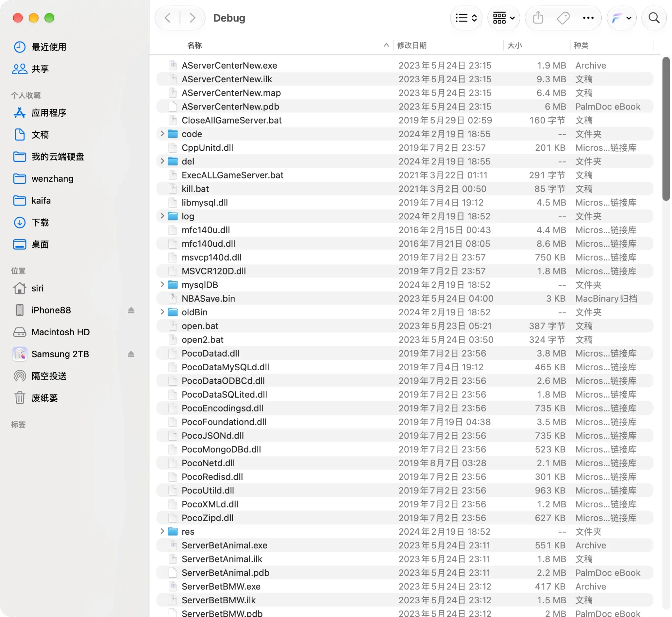Expand the code folder
The image size is (672, 617).
(x=162, y=134)
